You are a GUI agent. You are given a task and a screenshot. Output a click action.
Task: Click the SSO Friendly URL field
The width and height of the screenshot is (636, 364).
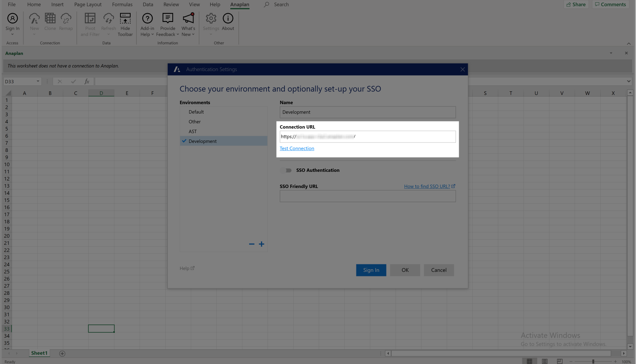[368, 196]
